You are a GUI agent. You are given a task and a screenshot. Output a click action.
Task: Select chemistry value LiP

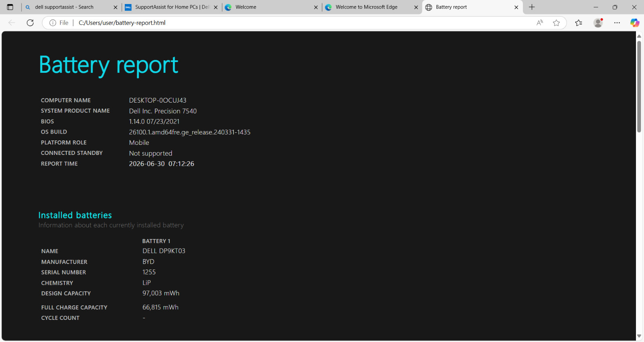click(x=147, y=283)
